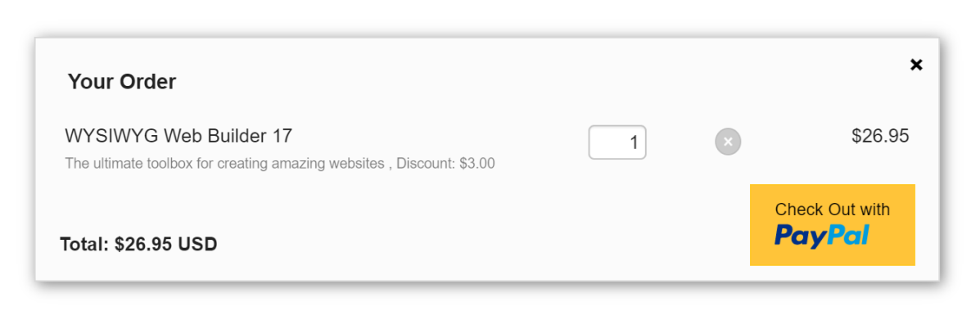Viewport: 980px width, 320px height.
Task: Click the word 'Order' in the heading
Action: click(147, 81)
